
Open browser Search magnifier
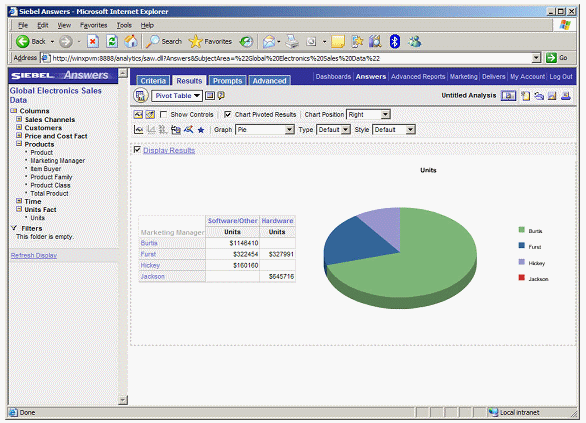[152, 41]
